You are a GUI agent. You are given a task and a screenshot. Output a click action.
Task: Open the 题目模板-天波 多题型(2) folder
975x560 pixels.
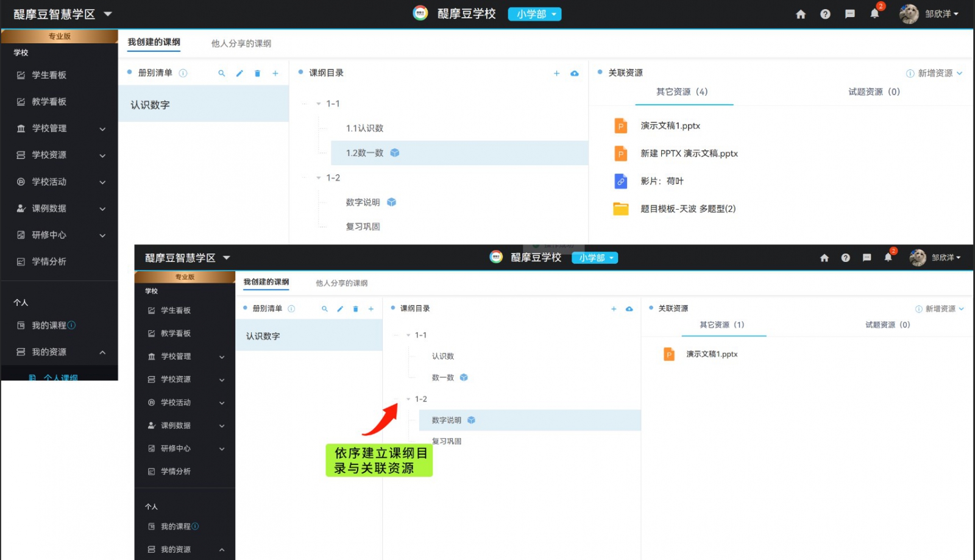[687, 209]
